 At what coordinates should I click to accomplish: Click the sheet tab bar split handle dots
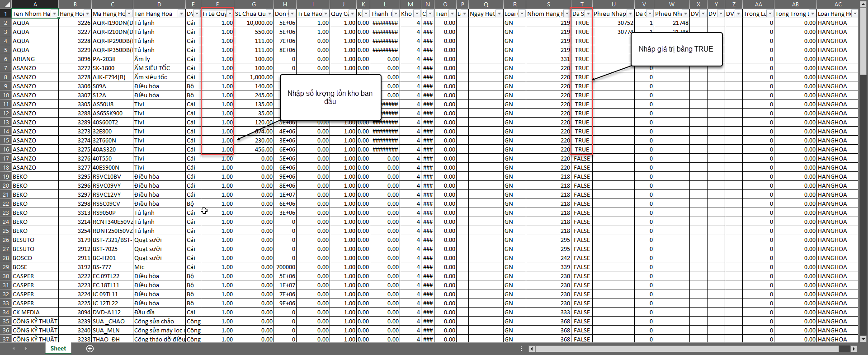click(x=521, y=349)
